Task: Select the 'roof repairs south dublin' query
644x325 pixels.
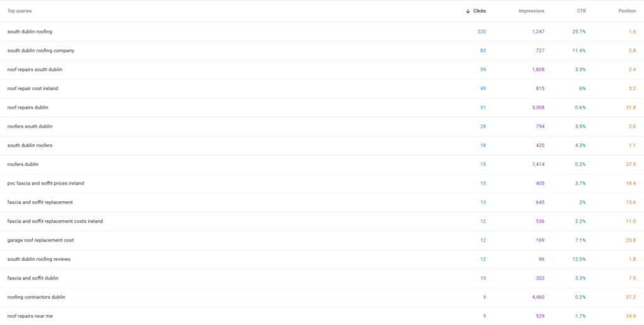Action: (x=35, y=69)
